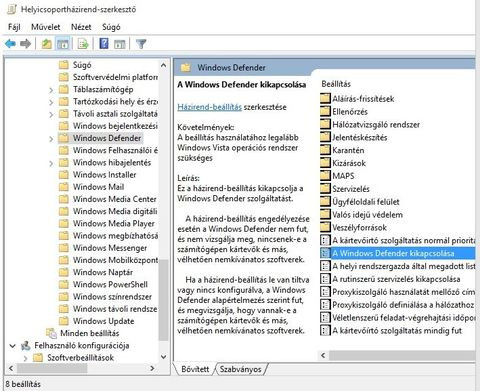
Task: Select Szoftvervédelmi platform folder in tree
Action: tap(108, 77)
